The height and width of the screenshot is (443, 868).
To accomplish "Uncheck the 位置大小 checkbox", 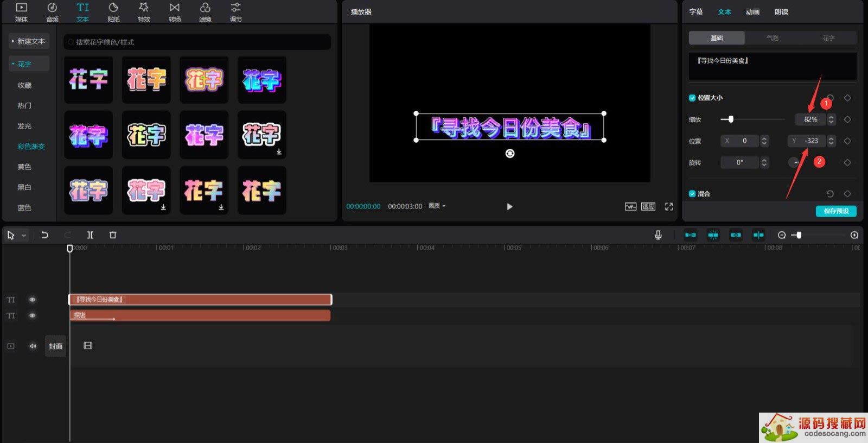I will 692,98.
